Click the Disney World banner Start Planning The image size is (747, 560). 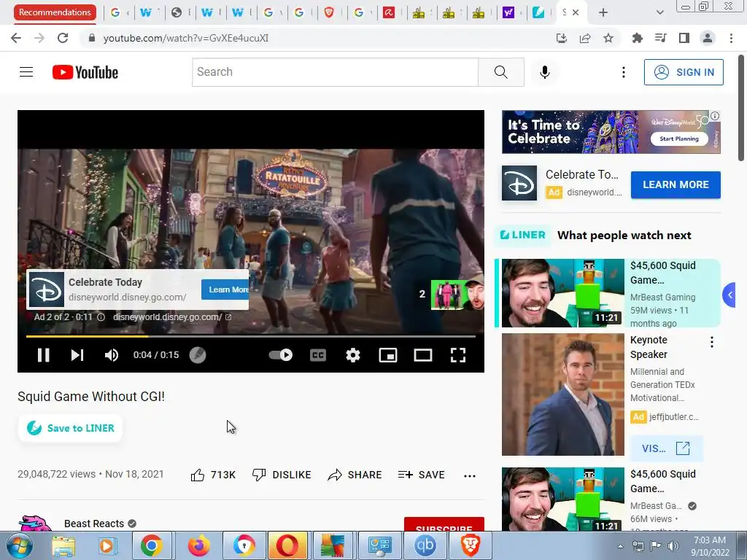pos(679,139)
